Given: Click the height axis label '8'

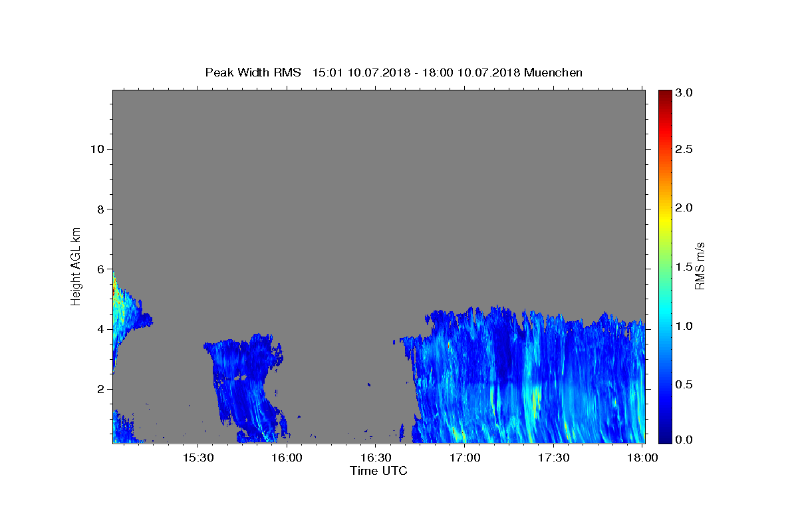Looking at the screenshot, I should coord(99,209).
